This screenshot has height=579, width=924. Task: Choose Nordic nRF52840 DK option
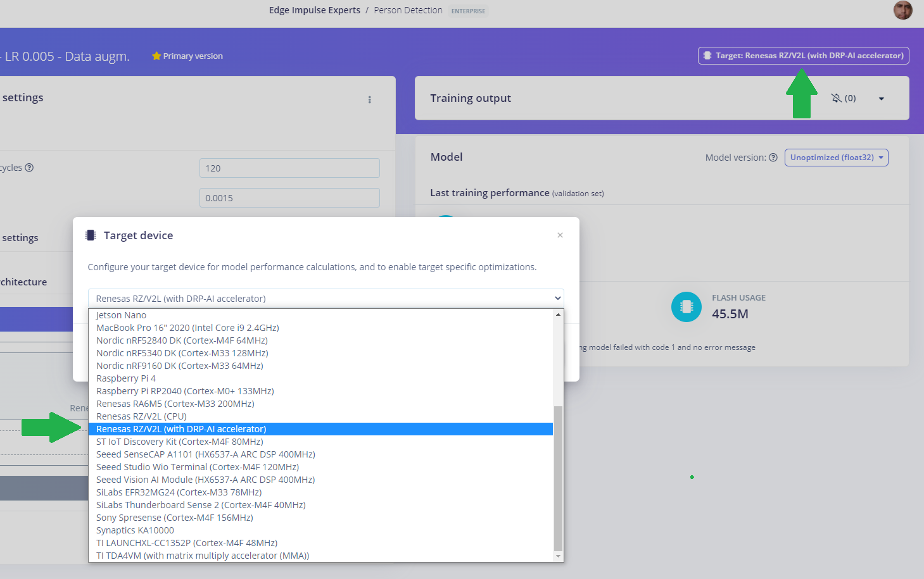click(320, 340)
